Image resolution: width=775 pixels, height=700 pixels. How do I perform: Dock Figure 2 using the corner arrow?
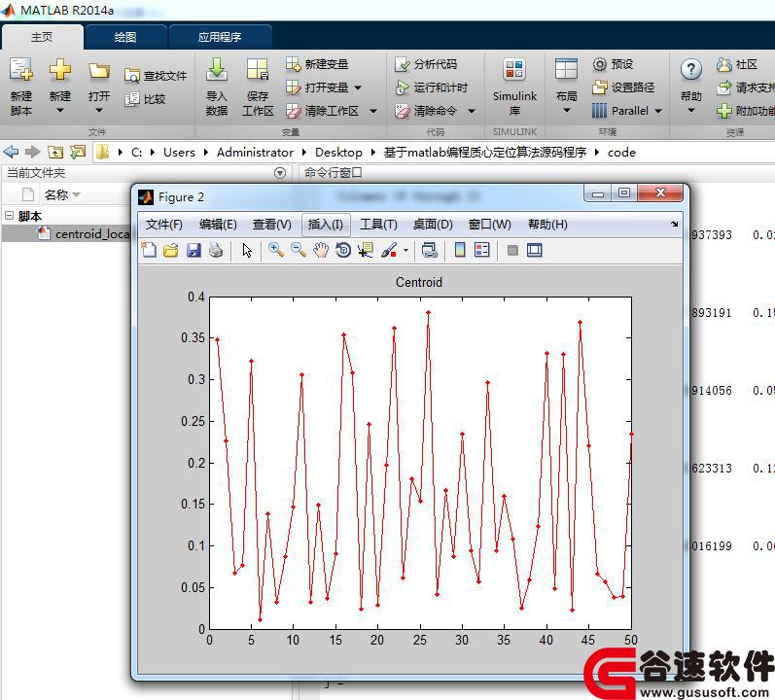pos(675,224)
